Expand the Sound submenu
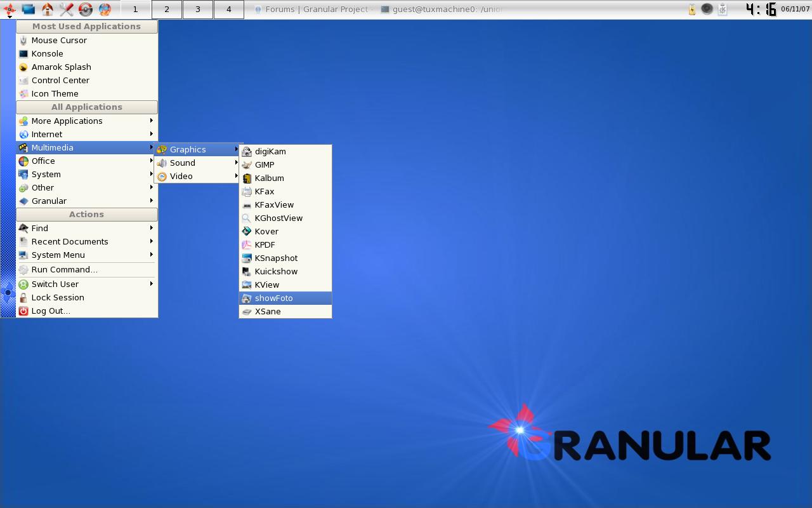 197,163
